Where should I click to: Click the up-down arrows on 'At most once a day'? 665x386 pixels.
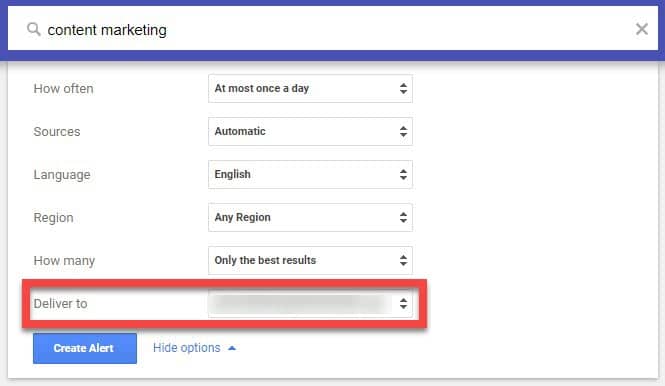[403, 88]
